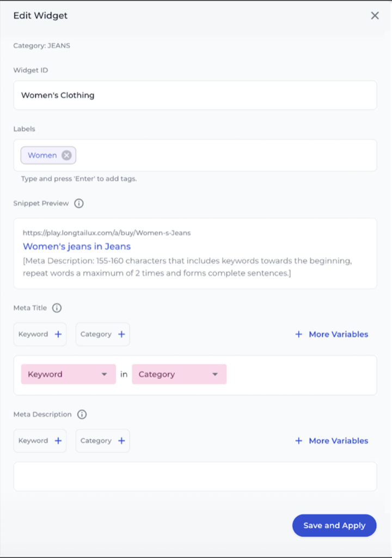Open More Variables for Meta Description
This screenshot has width=392, height=558.
[x=332, y=441]
